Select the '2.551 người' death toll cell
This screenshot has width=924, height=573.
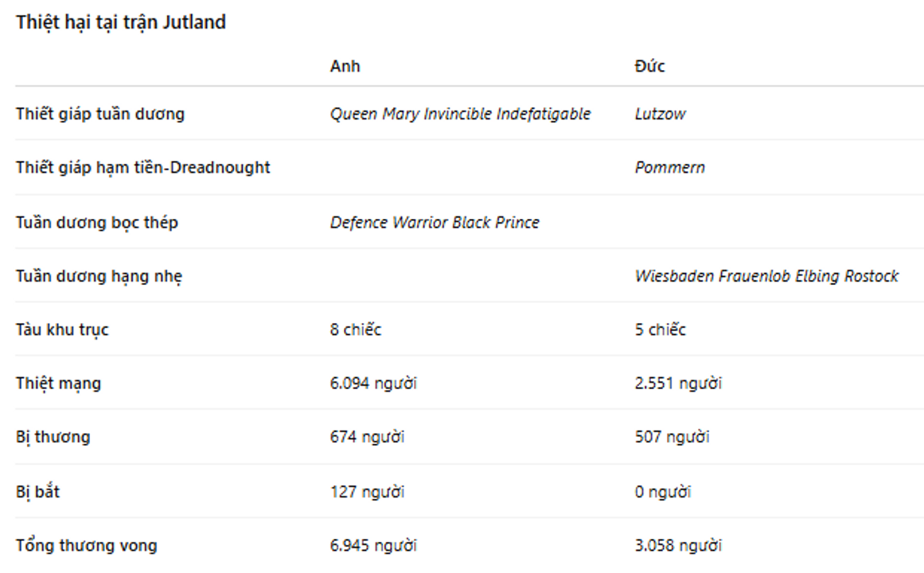coord(678,384)
